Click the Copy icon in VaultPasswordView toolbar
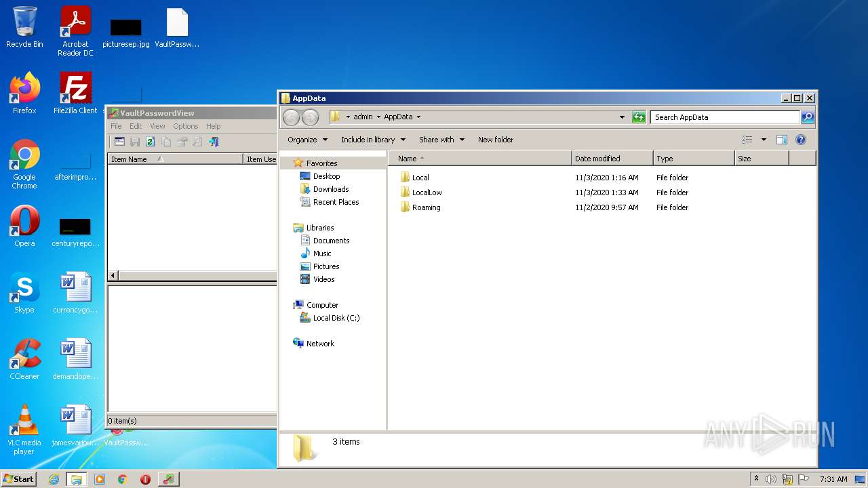The width and height of the screenshot is (868, 488). tap(166, 142)
